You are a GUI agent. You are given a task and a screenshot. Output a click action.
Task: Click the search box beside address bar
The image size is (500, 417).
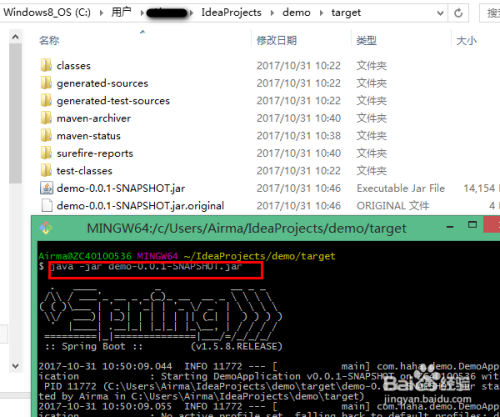coord(490,13)
